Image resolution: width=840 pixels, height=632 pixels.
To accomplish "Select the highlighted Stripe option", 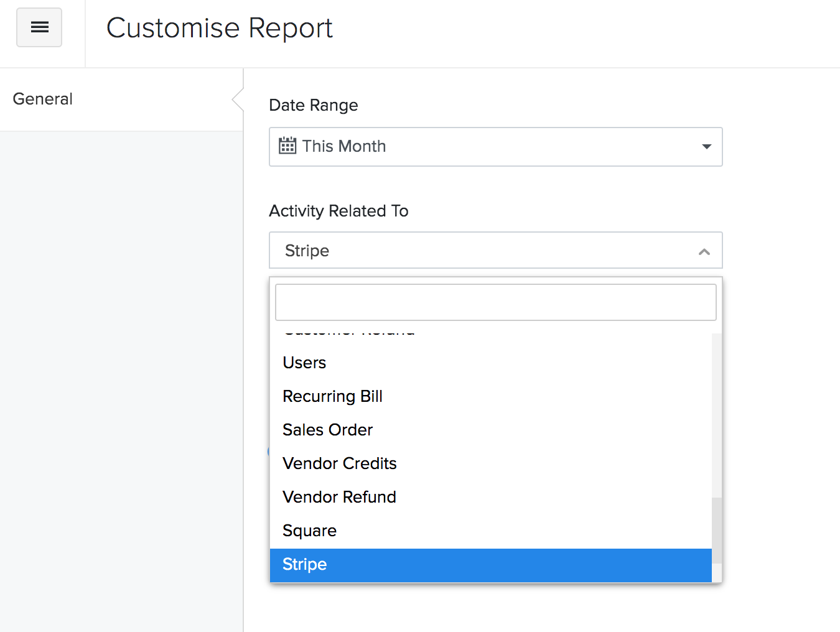I will [x=304, y=564].
